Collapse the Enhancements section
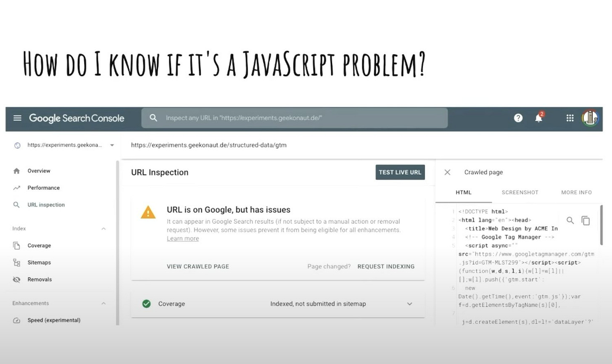 pyautogui.click(x=103, y=303)
